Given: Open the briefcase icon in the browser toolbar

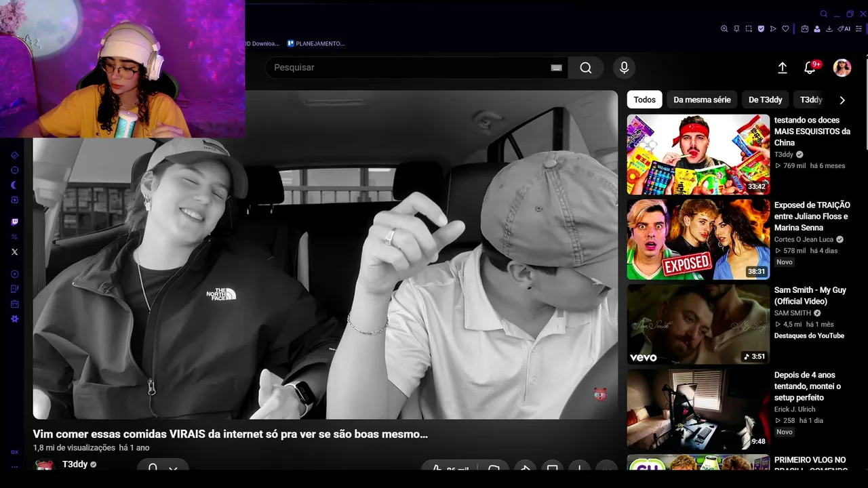Looking at the screenshot, I should [805, 29].
